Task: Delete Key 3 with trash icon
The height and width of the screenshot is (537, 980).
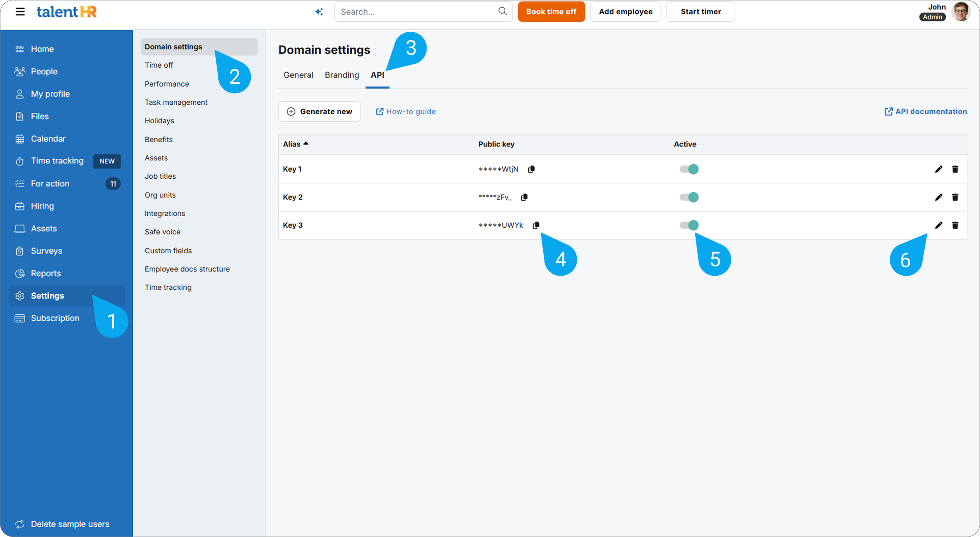Action: [955, 226]
